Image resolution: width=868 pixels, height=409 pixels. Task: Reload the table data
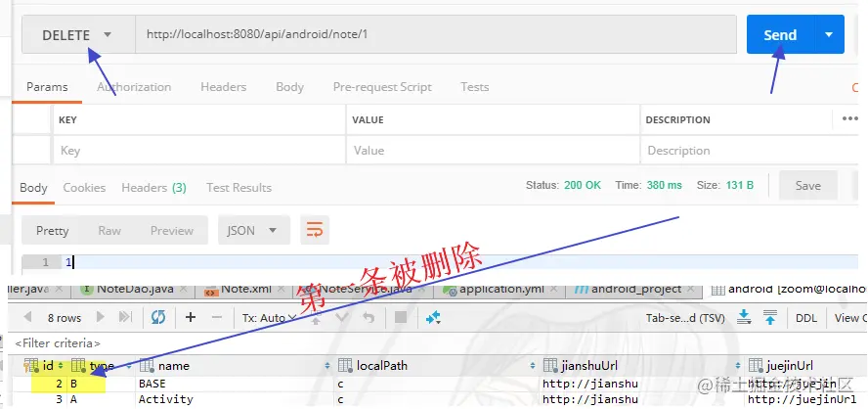click(158, 317)
